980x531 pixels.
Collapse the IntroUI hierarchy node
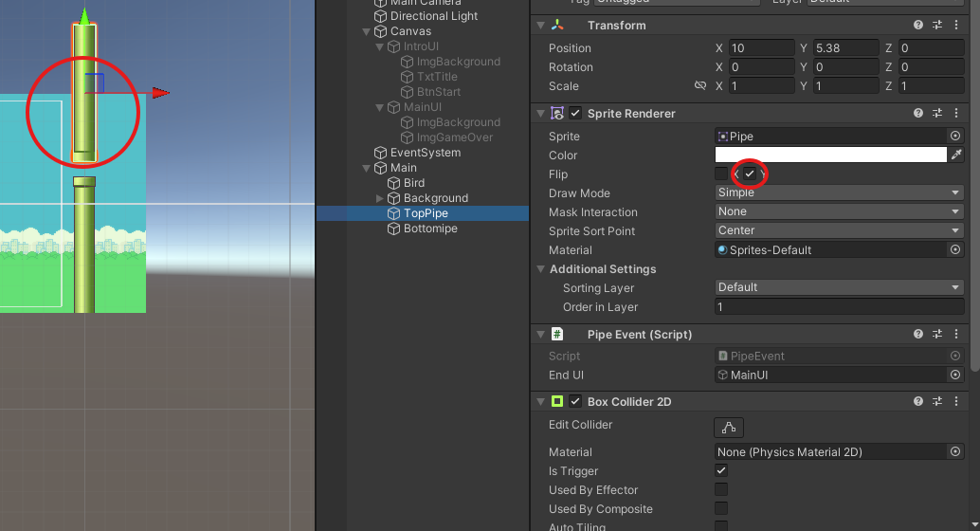click(x=379, y=46)
